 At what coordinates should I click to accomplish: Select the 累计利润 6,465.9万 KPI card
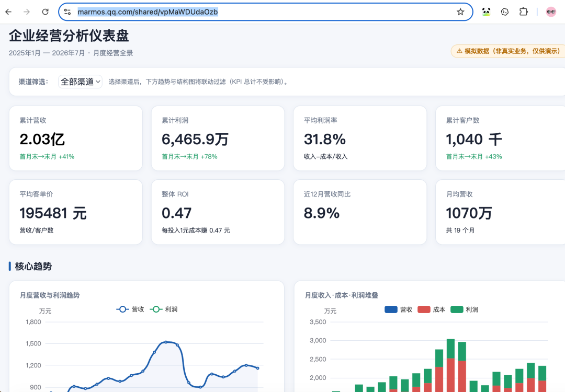[x=218, y=138]
